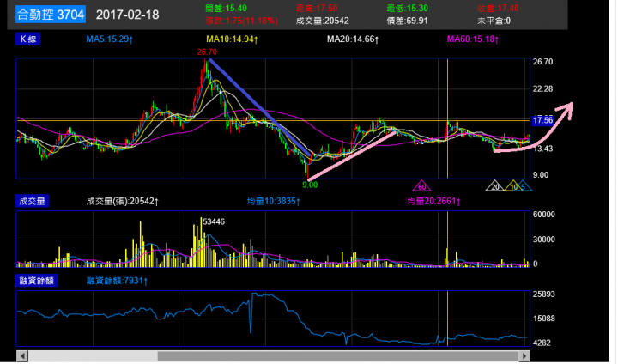Screen dimensions: 618x364
Task: Click the MA5:15.29 indicator text
Action: [110, 39]
